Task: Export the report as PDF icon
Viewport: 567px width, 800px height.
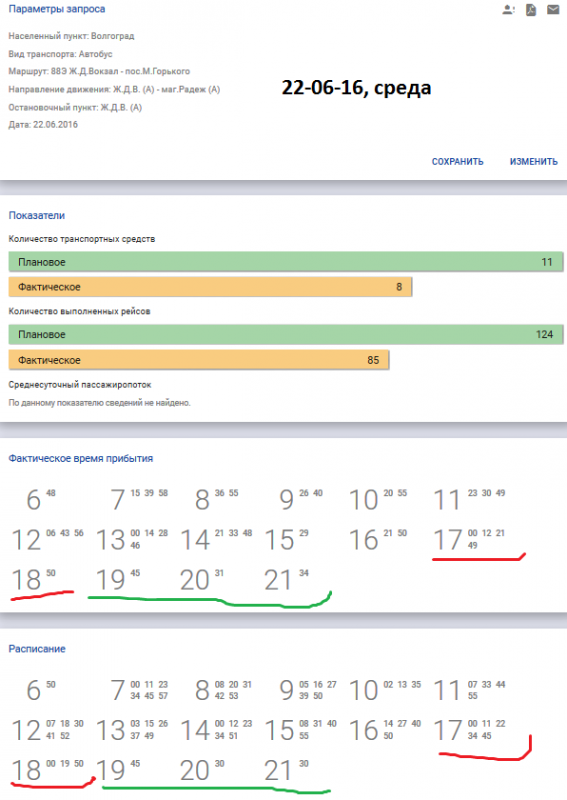Action: point(531,10)
